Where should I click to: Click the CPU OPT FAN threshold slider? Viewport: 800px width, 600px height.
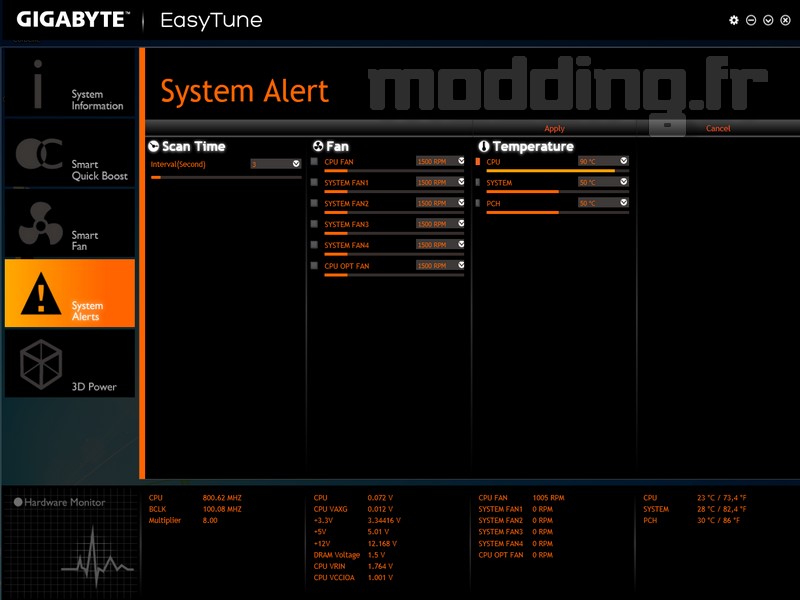click(394, 275)
